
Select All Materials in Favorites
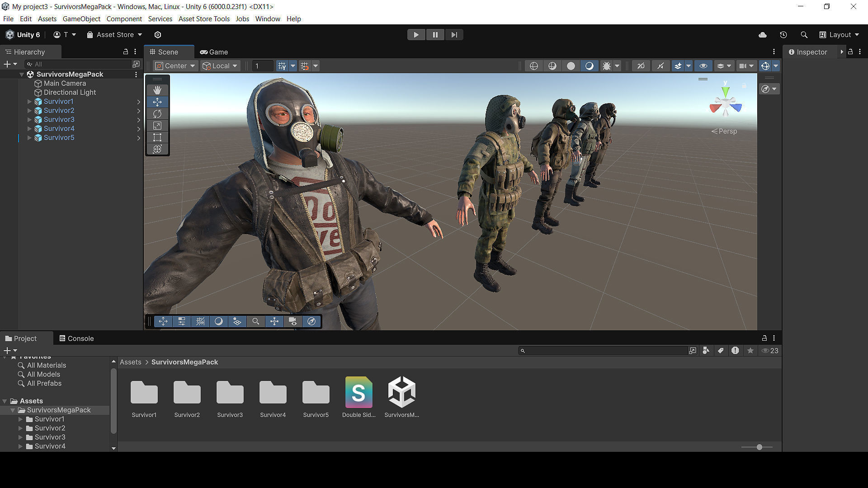click(47, 366)
